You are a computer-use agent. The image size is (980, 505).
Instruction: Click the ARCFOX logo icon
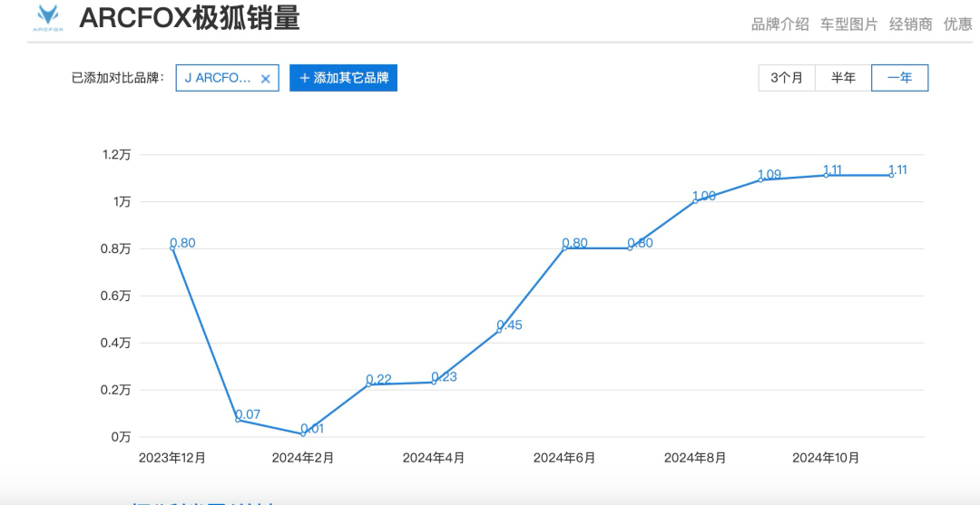[x=48, y=17]
